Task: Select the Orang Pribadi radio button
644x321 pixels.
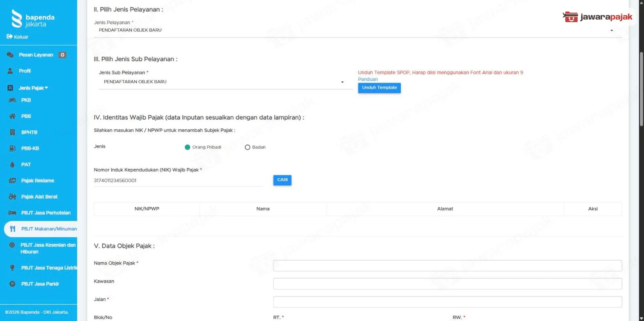Action: pyautogui.click(x=187, y=147)
